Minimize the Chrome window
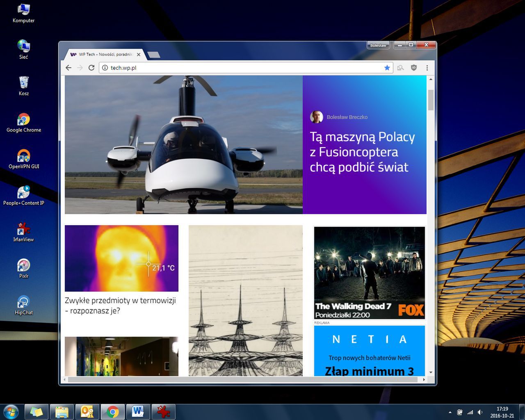This screenshot has width=525, height=420. pos(399,45)
